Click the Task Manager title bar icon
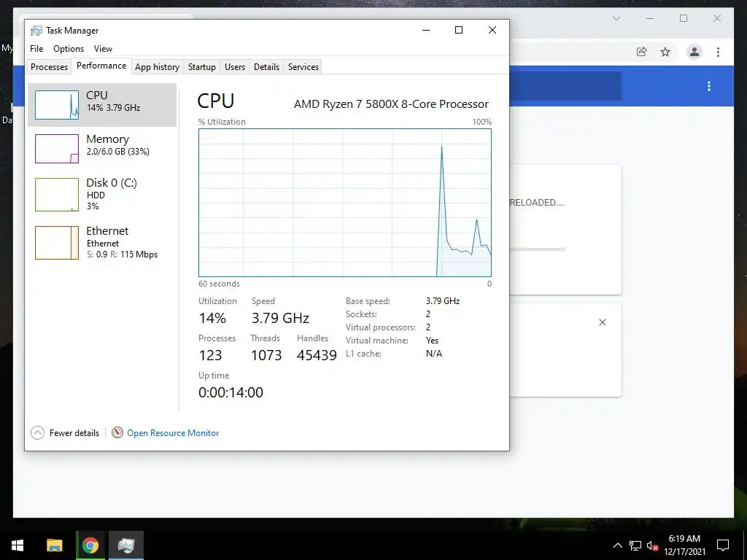747x560 pixels. 36,31
